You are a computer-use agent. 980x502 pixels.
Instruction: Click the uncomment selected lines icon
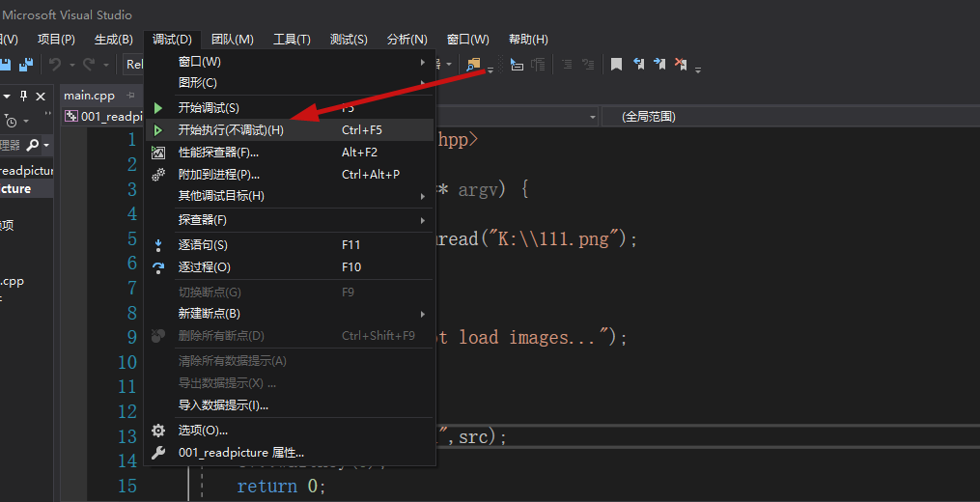tap(587, 64)
